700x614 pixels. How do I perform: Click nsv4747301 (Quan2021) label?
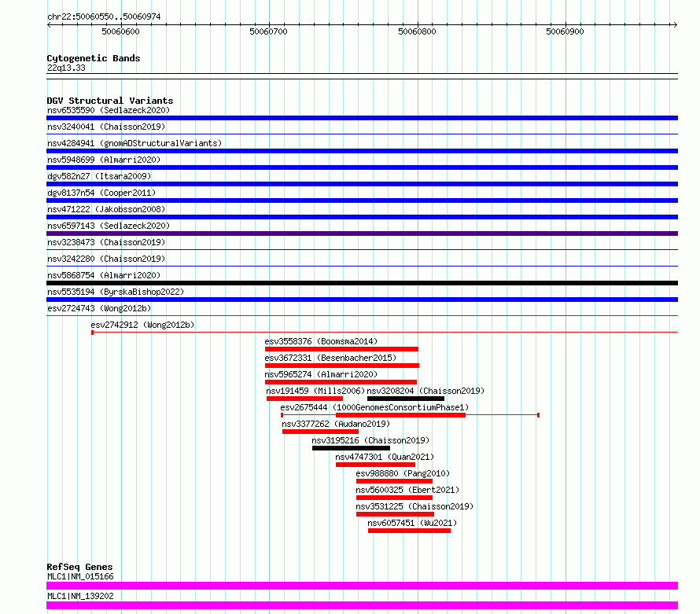point(385,457)
